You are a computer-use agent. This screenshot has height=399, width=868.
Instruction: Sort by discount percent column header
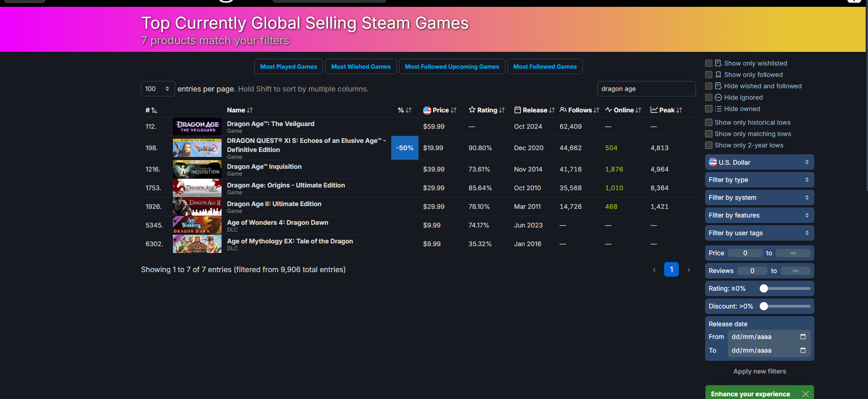pyautogui.click(x=404, y=110)
